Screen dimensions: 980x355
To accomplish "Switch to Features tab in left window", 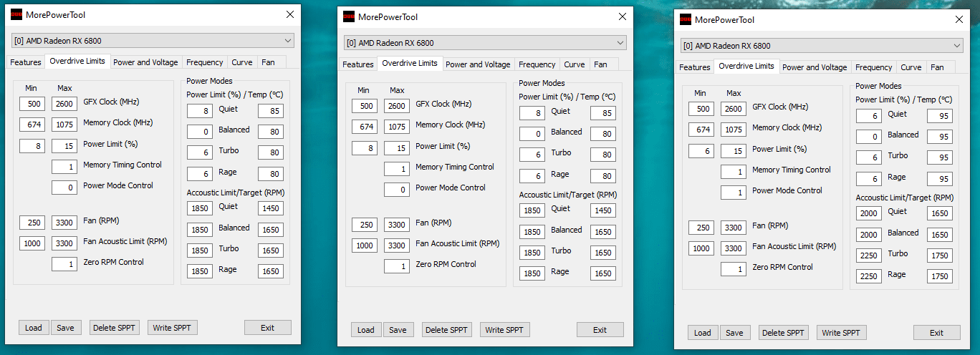I will tap(26, 62).
